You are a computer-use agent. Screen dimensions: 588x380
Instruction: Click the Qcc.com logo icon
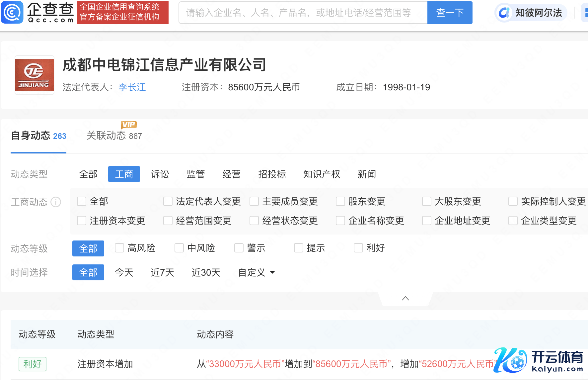point(12,12)
